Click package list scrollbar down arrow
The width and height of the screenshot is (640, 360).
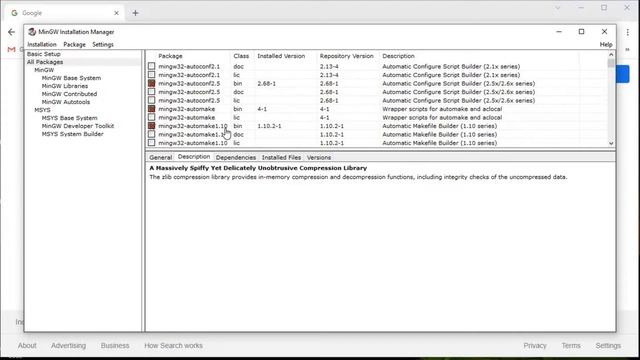(x=611, y=143)
